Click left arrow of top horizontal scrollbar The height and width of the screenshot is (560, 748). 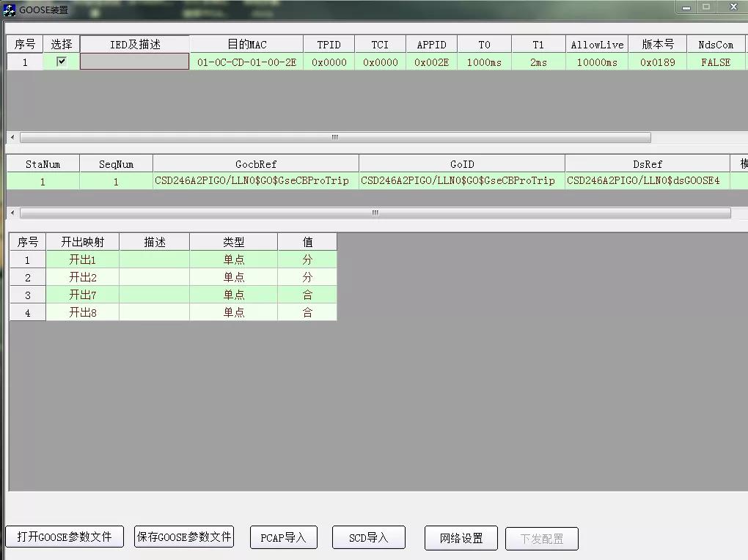[12, 138]
